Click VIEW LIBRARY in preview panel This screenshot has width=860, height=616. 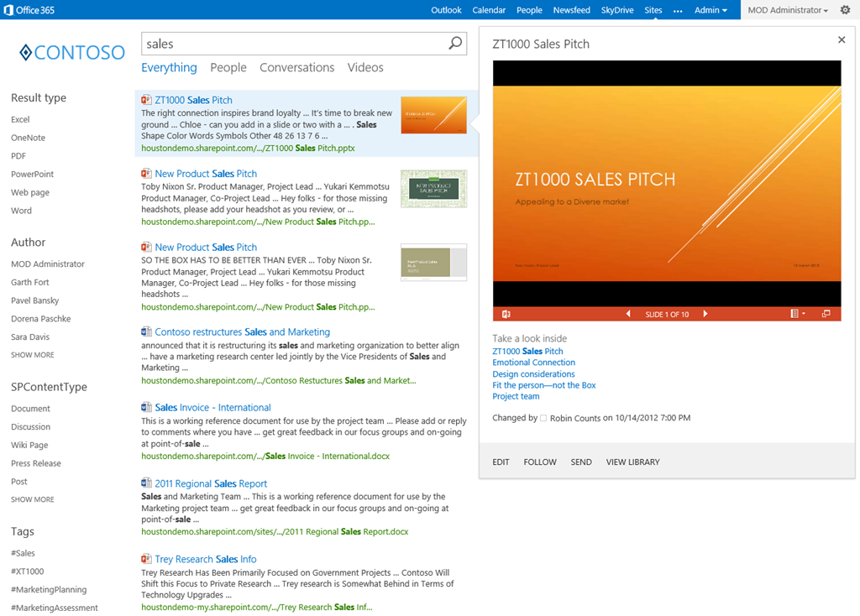(633, 462)
